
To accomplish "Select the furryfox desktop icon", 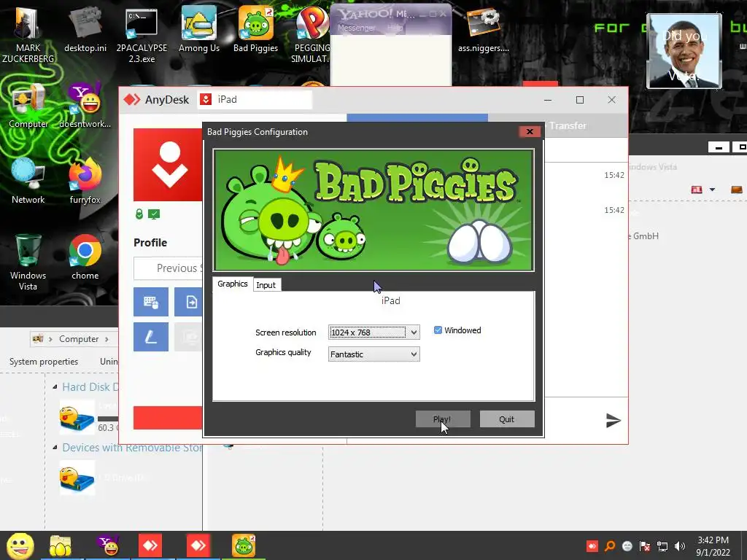I will tap(85, 181).
